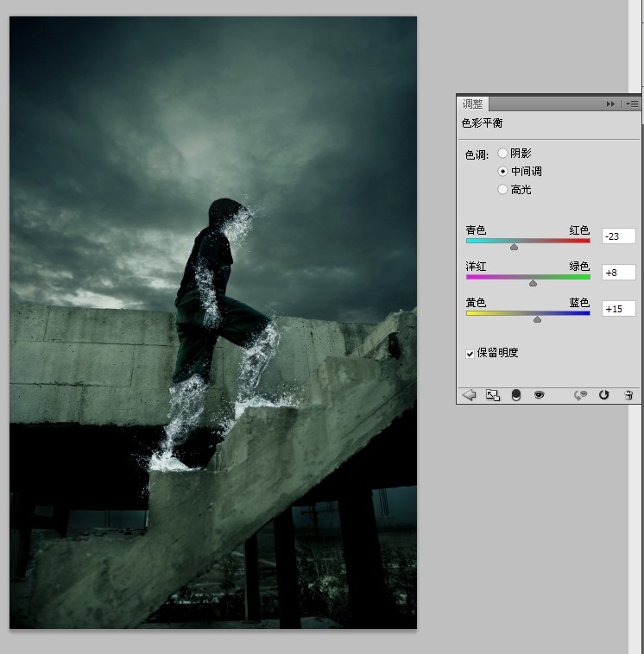Click the cyan-red slider handle

(x=515, y=247)
